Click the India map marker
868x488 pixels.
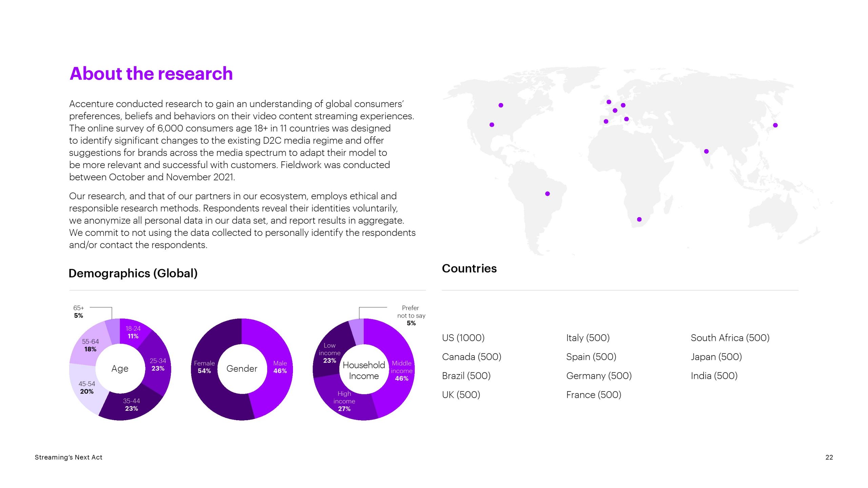pyautogui.click(x=706, y=151)
